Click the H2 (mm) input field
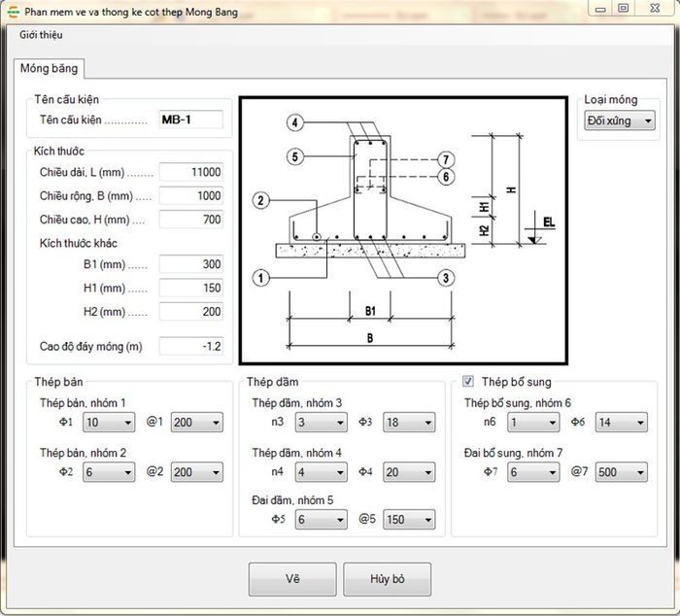The height and width of the screenshot is (616, 680). (x=191, y=312)
